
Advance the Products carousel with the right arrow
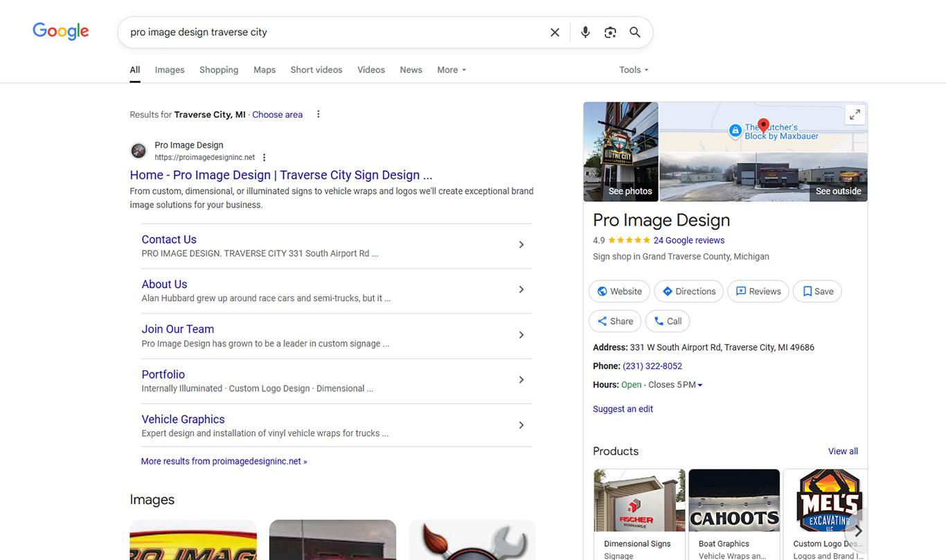click(857, 531)
